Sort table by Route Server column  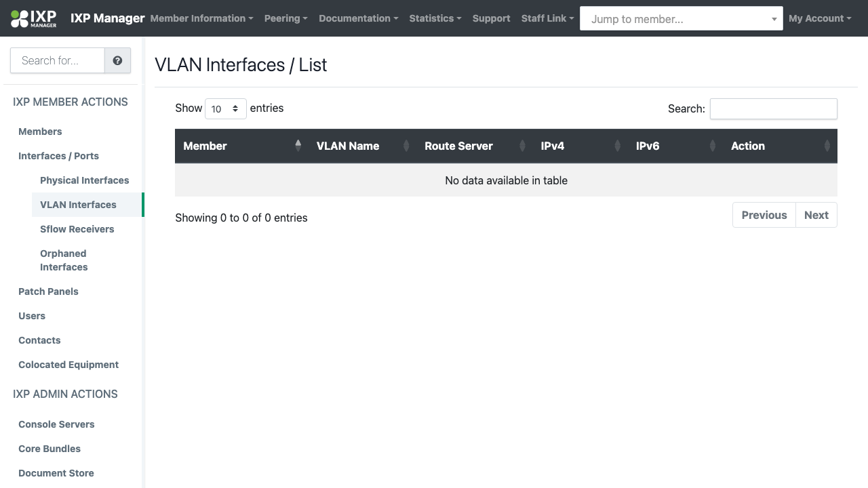(474, 146)
